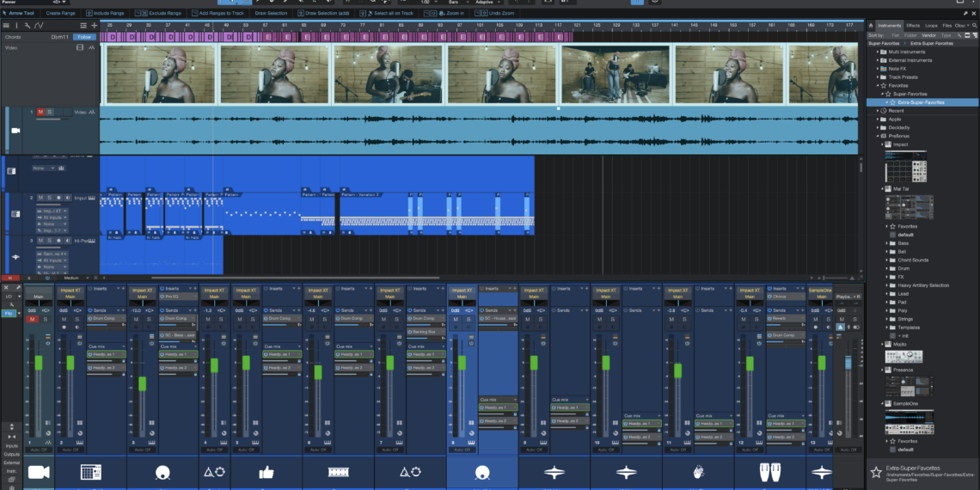The width and height of the screenshot is (980, 490).
Task: Toggle the chord track Follow button
Action: 84,37
